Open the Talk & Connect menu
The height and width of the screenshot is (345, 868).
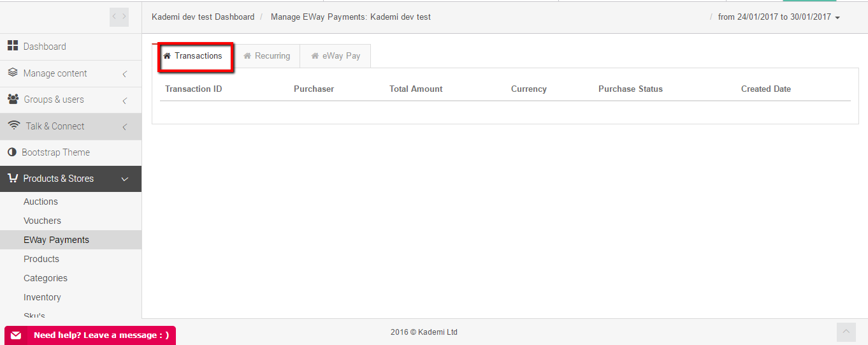tap(71, 126)
